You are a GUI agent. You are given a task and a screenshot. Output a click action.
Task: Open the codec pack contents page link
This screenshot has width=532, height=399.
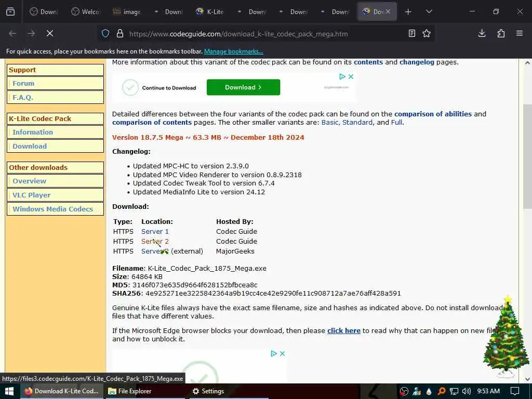pos(368,62)
